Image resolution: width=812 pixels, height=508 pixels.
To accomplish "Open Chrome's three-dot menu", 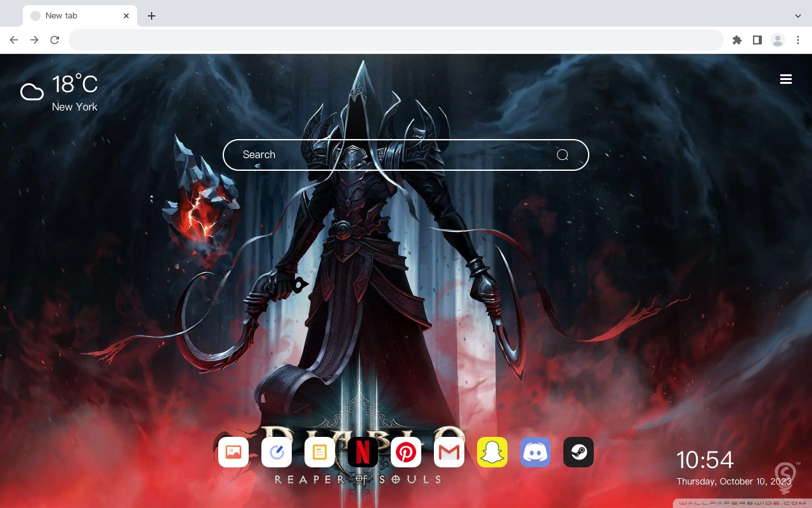I will coord(798,40).
